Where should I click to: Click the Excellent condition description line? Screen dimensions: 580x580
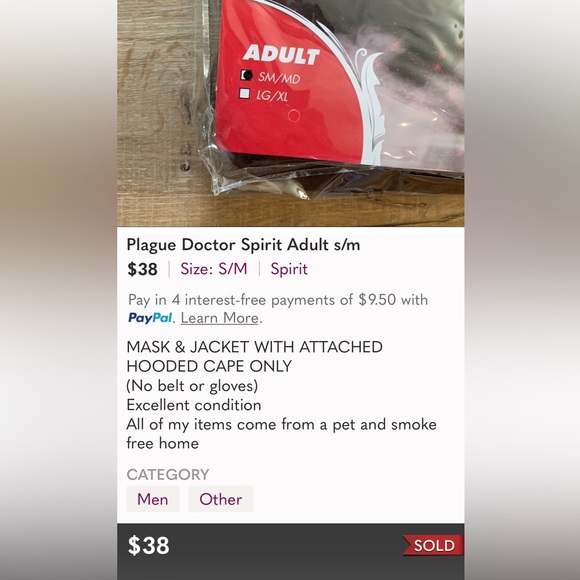coord(194,405)
